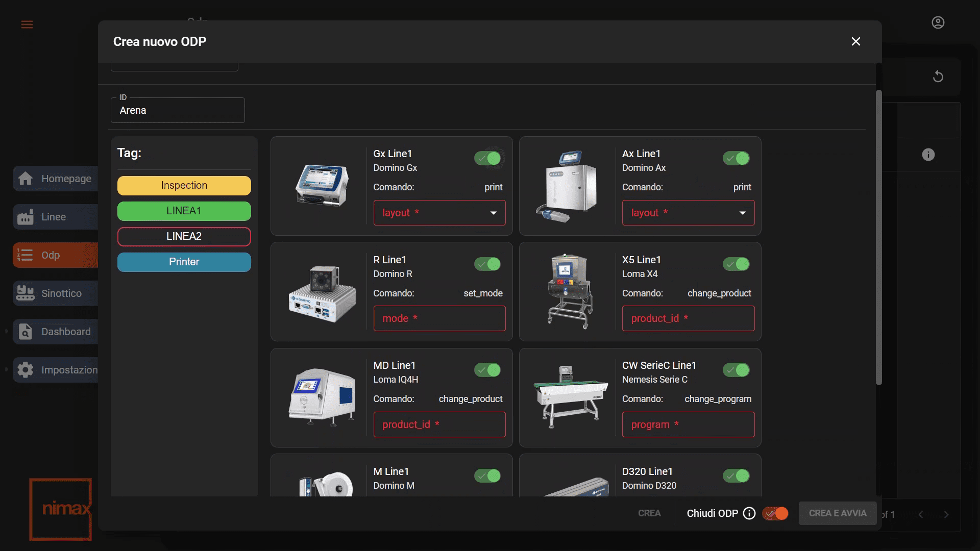
Task: Click the R Line1 device image
Action: click(323, 293)
